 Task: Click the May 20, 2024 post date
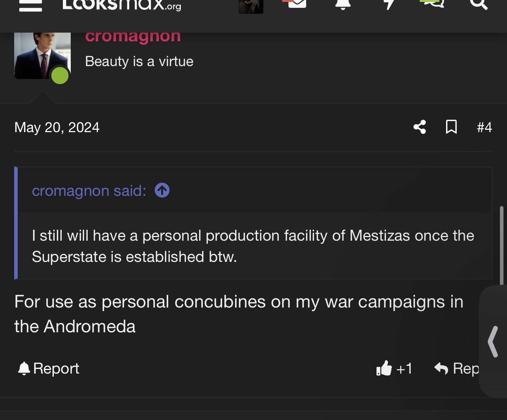coord(57,127)
